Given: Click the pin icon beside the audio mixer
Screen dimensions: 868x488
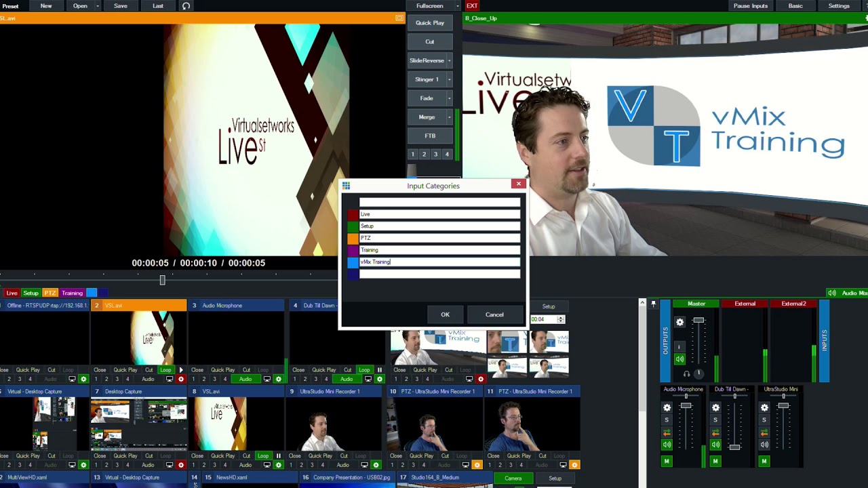Looking at the screenshot, I should tap(653, 304).
